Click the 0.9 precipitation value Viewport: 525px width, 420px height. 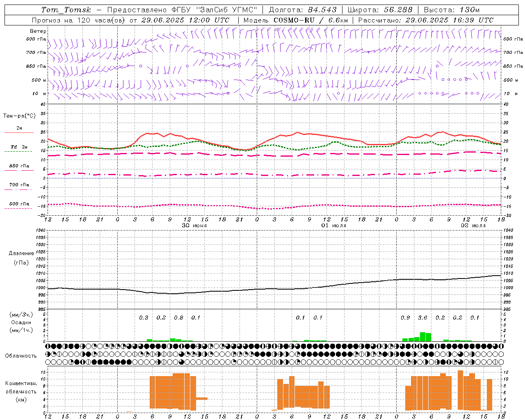405,318
